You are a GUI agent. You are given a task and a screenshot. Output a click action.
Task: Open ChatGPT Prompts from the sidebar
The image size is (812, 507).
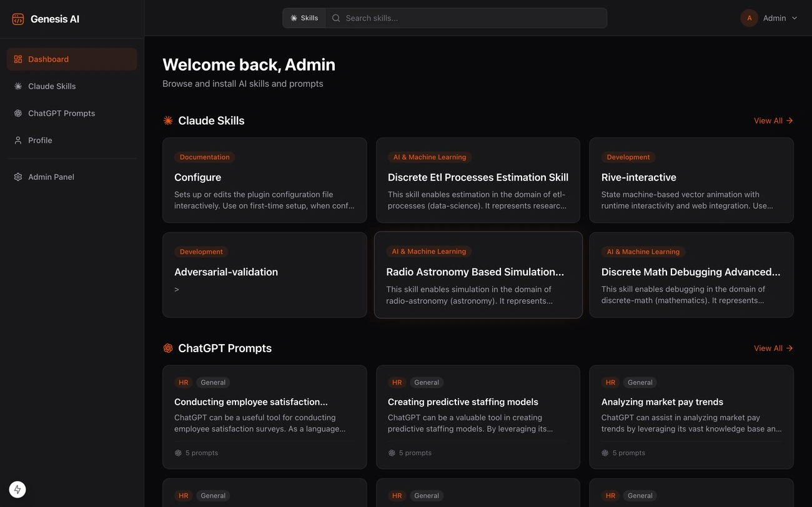(72, 113)
